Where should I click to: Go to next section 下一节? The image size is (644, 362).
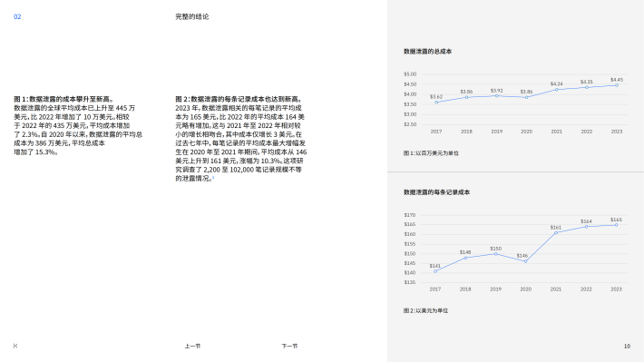coord(289,346)
